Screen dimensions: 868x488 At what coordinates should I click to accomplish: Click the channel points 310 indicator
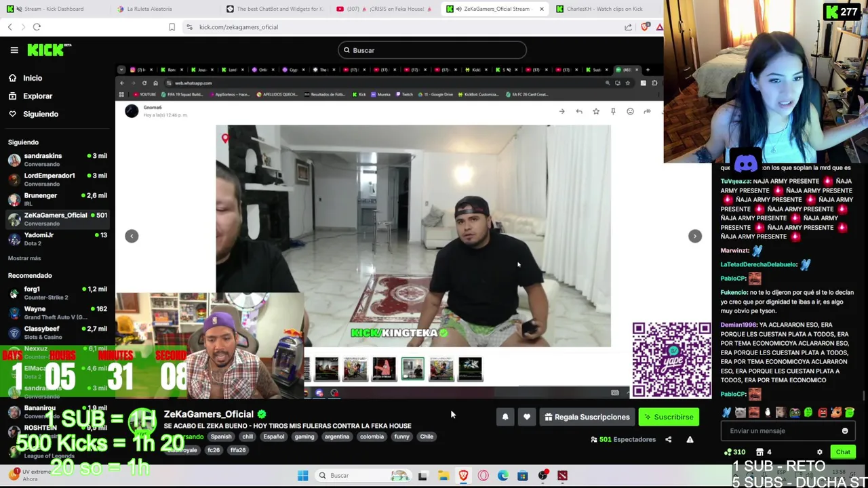tap(734, 452)
